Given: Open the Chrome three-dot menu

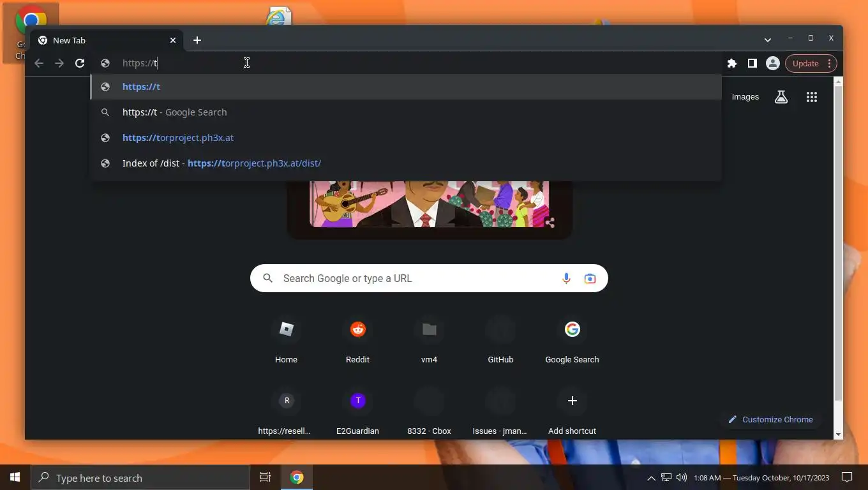Looking at the screenshot, I should [829, 63].
